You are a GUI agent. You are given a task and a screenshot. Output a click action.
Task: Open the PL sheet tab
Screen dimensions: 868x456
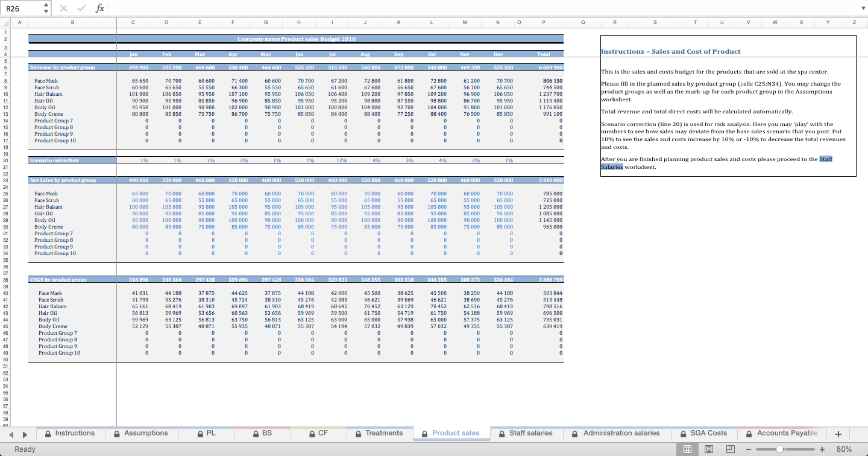tap(206, 433)
